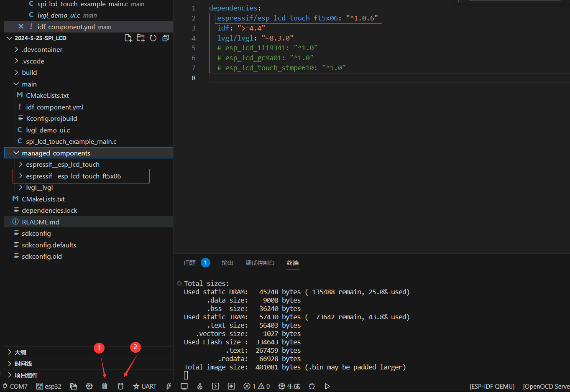Switch to the 输出 output tab
Viewport: 570px width, 392px height.
coord(227,263)
